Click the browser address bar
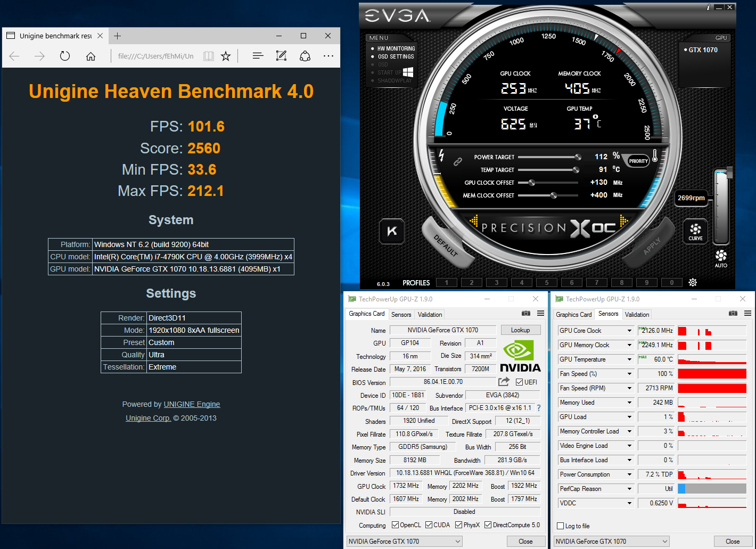The image size is (756, 549). tap(156, 56)
